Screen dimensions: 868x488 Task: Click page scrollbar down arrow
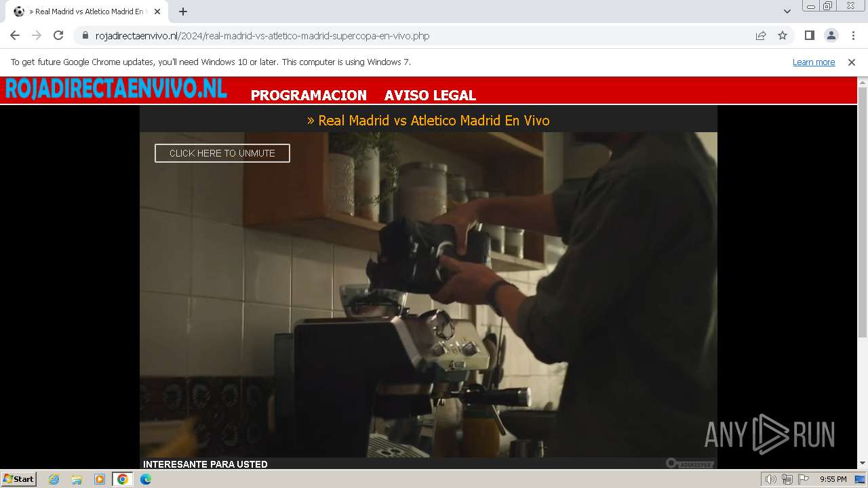(863, 464)
